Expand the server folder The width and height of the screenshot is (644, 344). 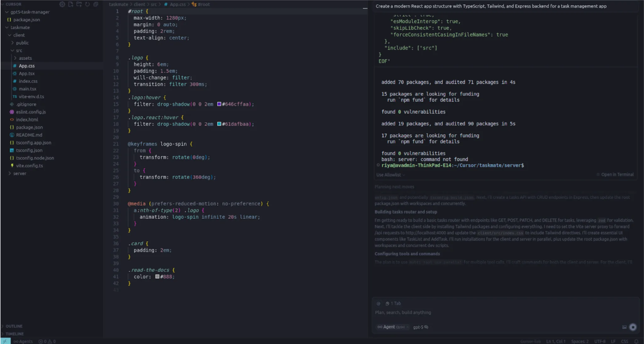pyautogui.click(x=19, y=173)
